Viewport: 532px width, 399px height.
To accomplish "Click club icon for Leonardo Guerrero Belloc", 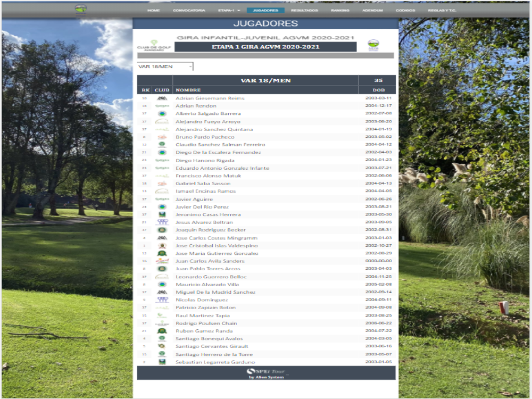I will click(x=162, y=277).
